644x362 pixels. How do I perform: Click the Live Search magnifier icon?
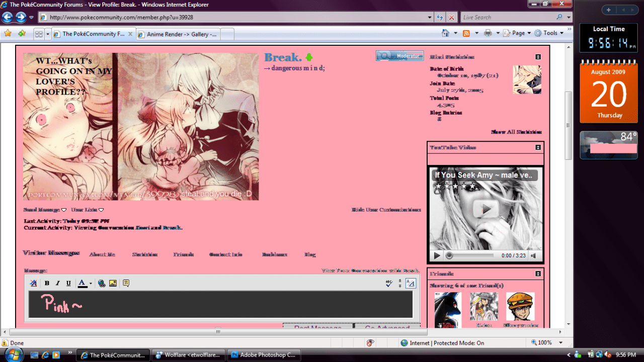point(558,17)
